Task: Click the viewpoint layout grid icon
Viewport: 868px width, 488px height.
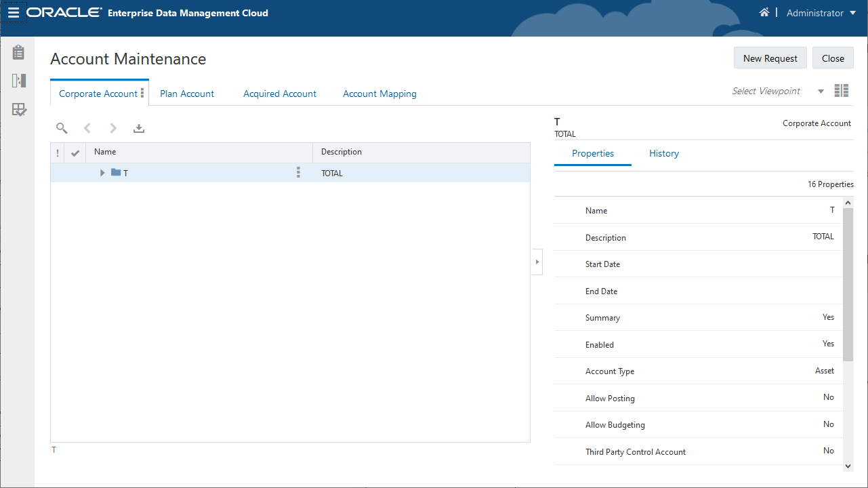Action: click(841, 90)
